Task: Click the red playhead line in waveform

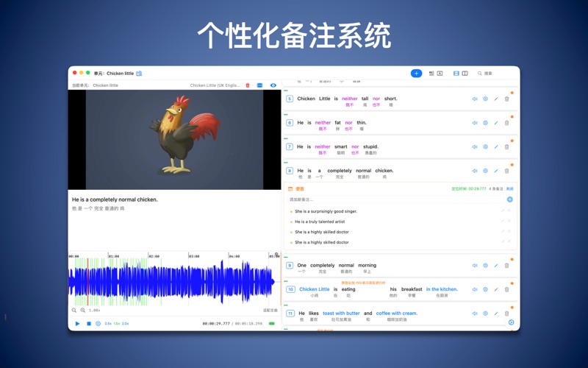Action: (x=87, y=282)
